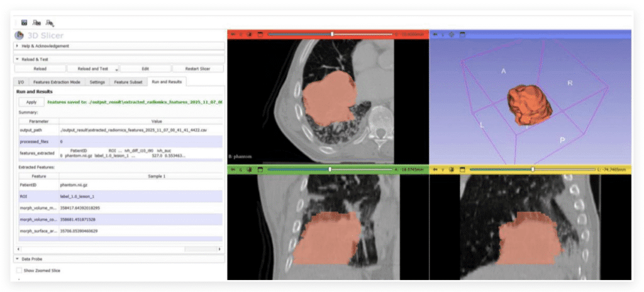This screenshot has height=292, width=644.
Task: Open the Reload and Test dropdown arrow
Action: [116, 69]
